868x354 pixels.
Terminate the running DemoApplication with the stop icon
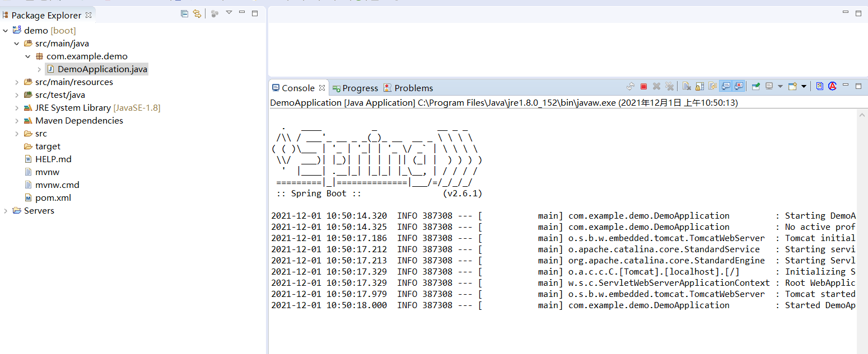[x=644, y=86]
